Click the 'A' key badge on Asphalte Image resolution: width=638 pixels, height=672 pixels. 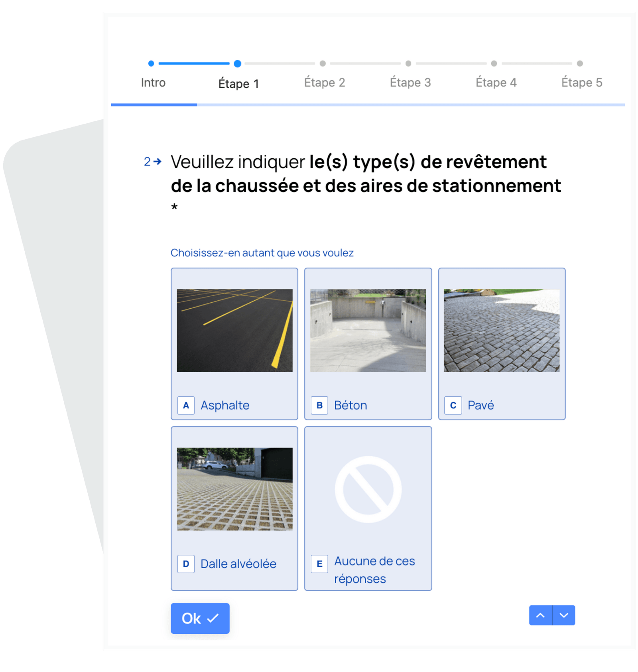click(x=185, y=405)
